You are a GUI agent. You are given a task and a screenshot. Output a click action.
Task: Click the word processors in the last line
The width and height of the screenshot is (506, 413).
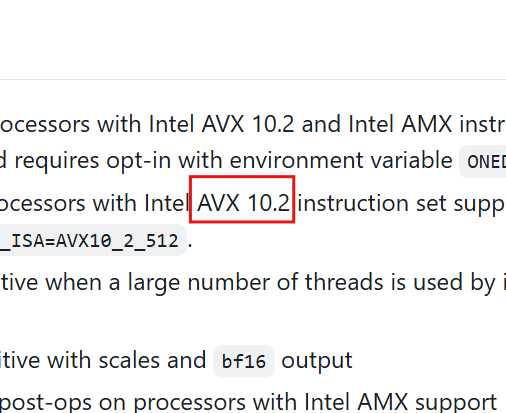(189, 403)
